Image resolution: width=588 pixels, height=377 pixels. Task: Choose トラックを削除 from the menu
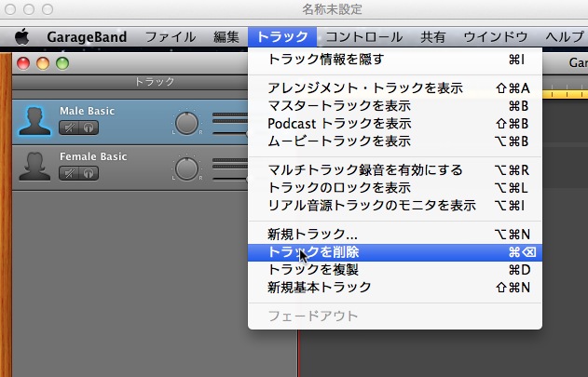(313, 251)
